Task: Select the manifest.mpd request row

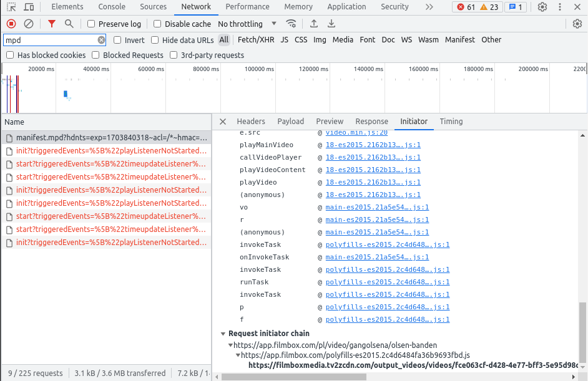Action: (x=106, y=137)
